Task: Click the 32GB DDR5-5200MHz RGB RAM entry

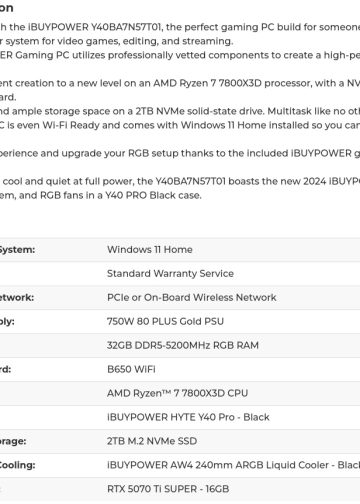Action: coord(183,345)
